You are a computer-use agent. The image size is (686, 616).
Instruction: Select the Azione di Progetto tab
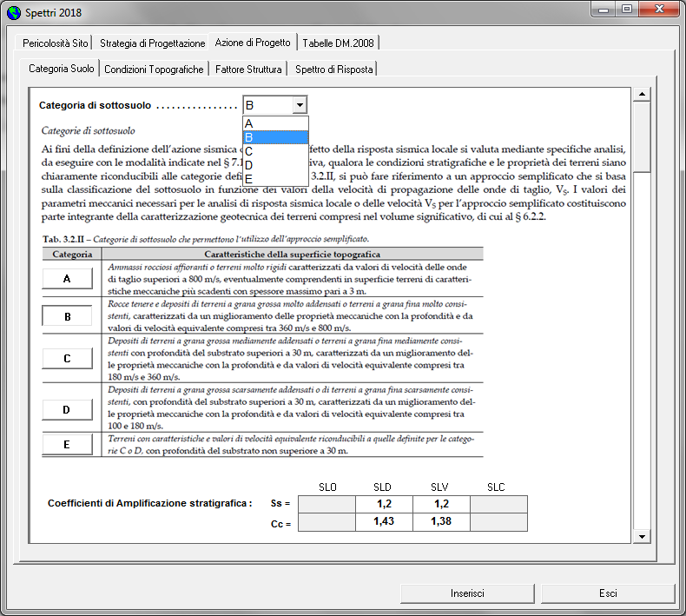(253, 43)
